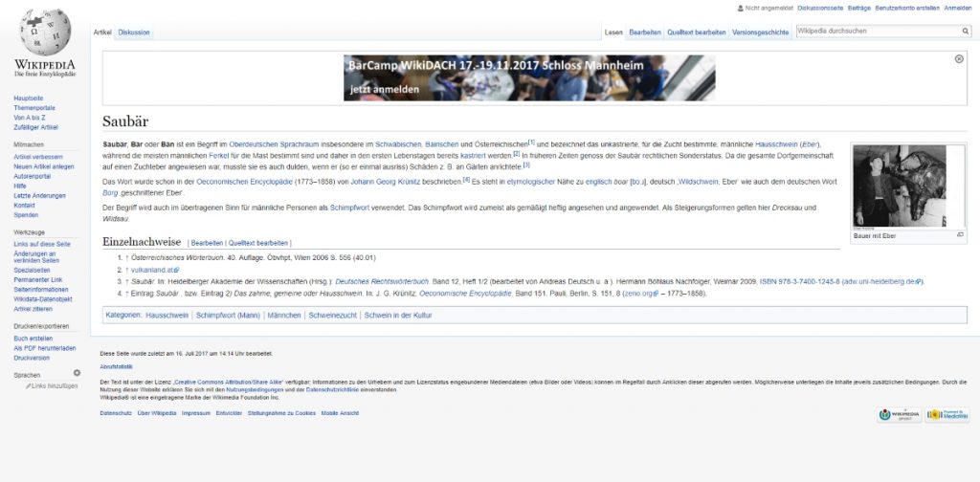Click Buch erstellen
The width and height of the screenshot is (980, 482).
tap(33, 339)
